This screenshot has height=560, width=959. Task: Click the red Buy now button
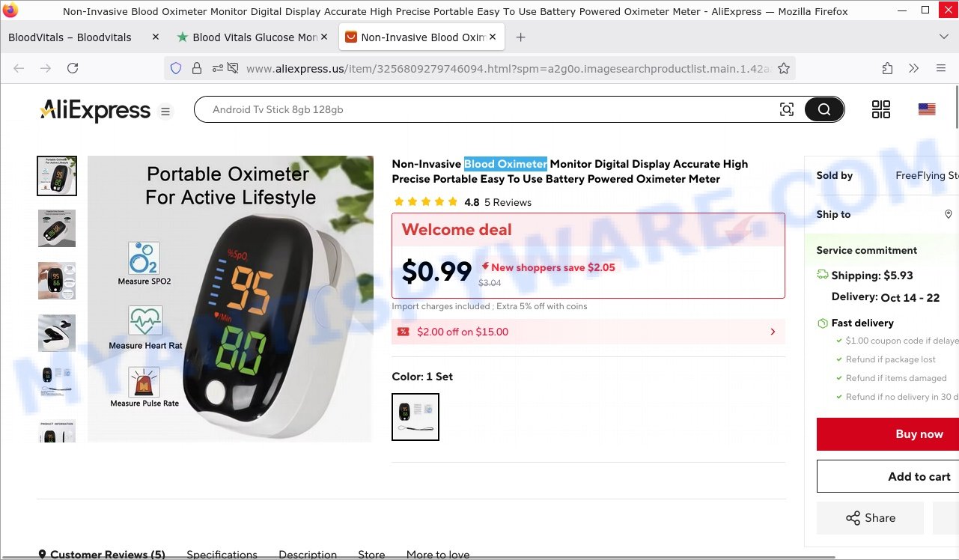[888, 434]
